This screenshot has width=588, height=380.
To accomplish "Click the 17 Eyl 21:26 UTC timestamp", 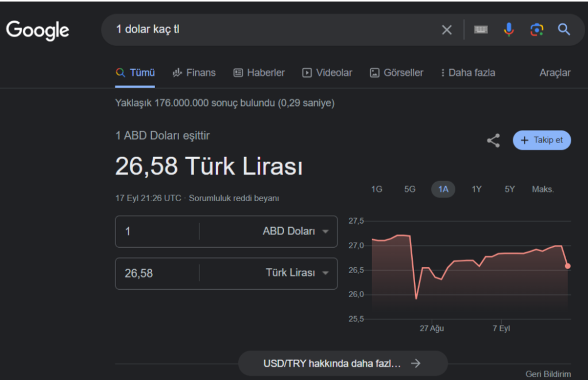I will (x=148, y=198).
